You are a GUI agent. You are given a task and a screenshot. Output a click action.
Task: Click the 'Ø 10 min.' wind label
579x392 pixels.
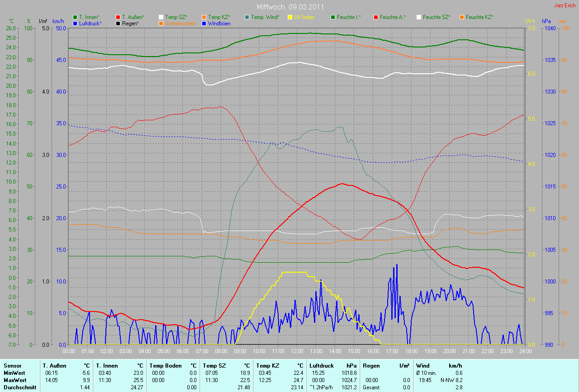pyautogui.click(x=427, y=373)
